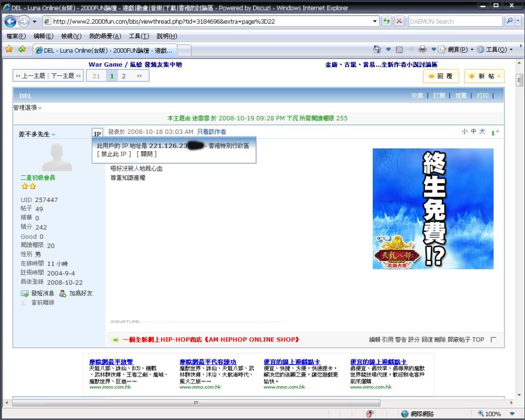
Task: Click the 回覆 reply button
Action: [x=441, y=76]
